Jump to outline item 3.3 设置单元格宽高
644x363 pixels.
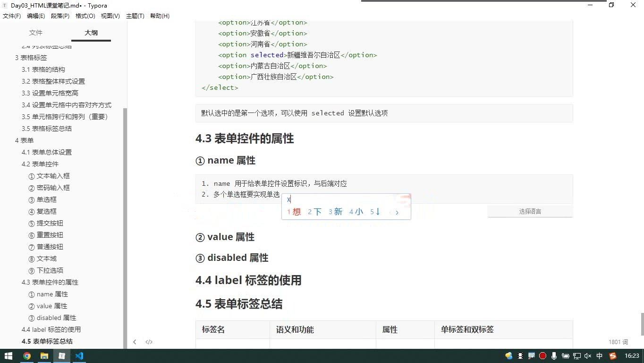click(x=50, y=93)
